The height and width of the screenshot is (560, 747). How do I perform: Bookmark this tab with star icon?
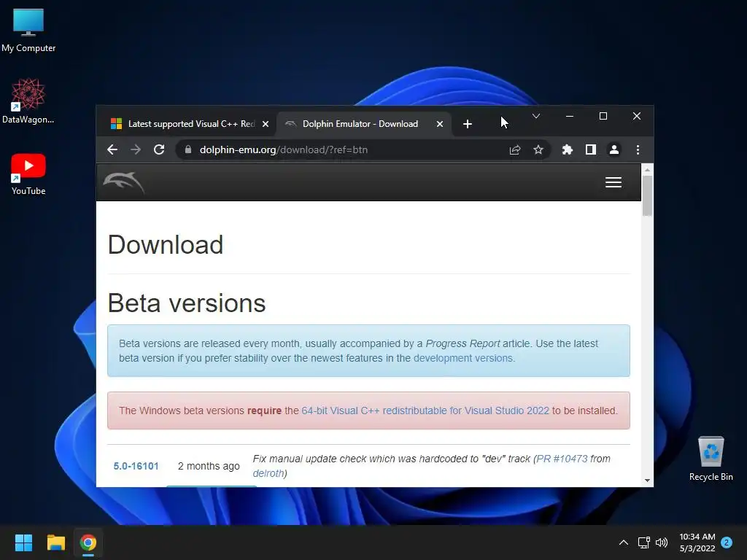(538, 150)
